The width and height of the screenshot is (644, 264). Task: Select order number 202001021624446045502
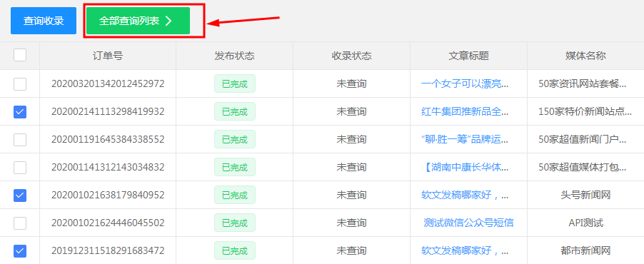(x=108, y=223)
